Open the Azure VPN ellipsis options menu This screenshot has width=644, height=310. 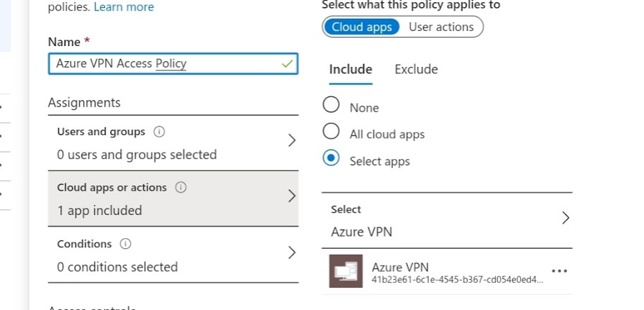point(558,271)
